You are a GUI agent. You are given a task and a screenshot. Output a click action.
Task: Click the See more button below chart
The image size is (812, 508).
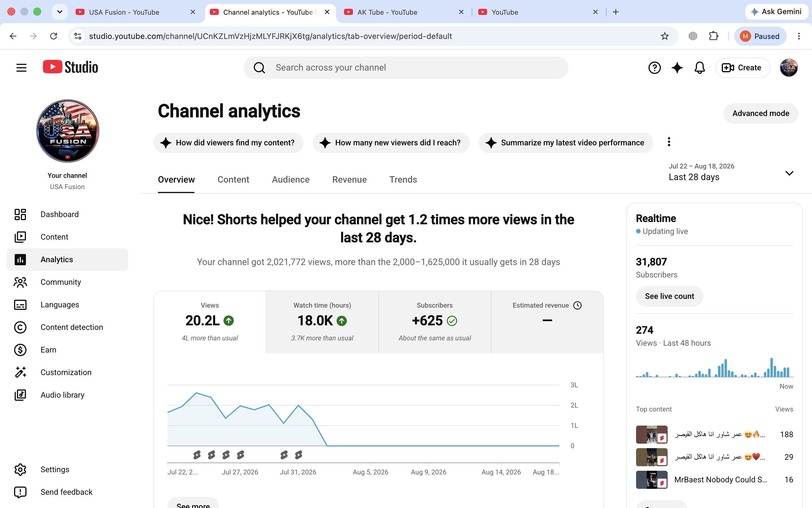pos(193,503)
